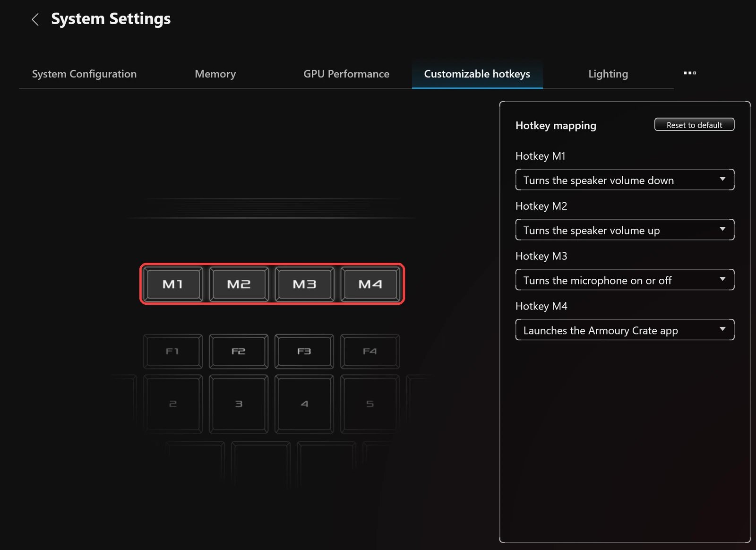Select the M3 key on the keyboard image

tap(304, 284)
